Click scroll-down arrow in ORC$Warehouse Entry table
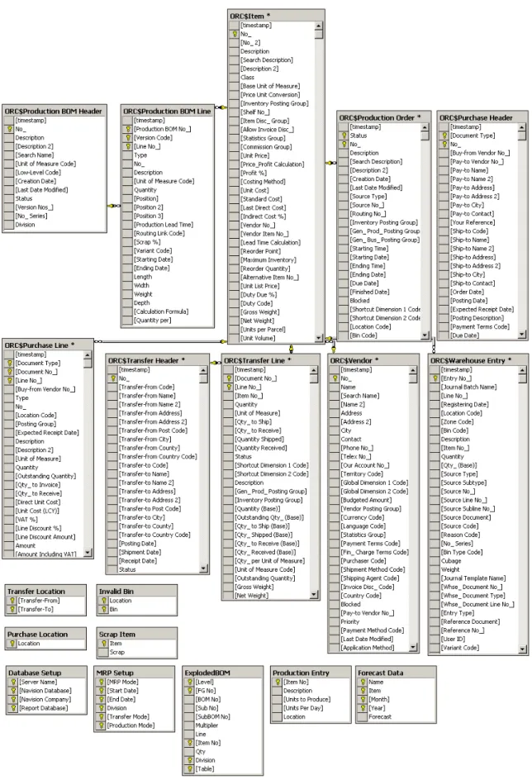 522,649
